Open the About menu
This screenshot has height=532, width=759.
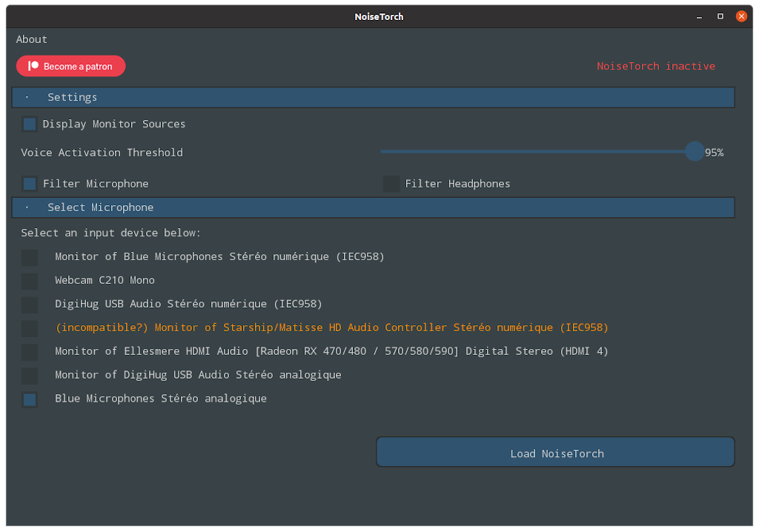tap(31, 39)
